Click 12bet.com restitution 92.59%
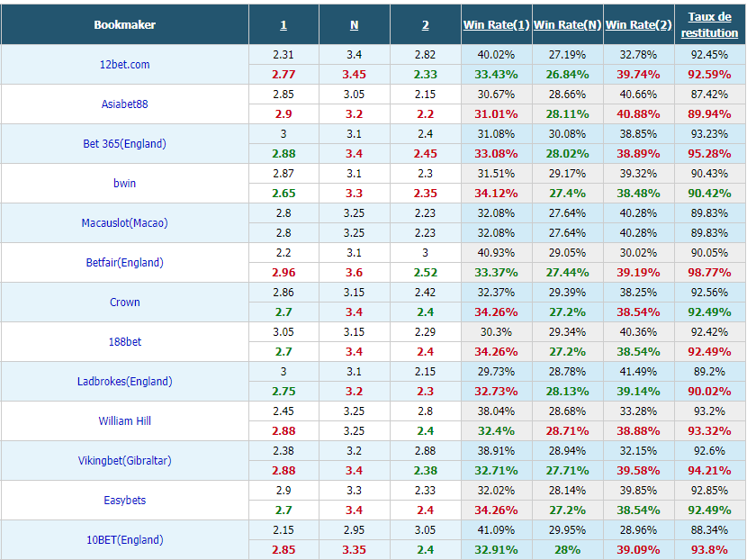The image size is (747, 560). pos(710,75)
